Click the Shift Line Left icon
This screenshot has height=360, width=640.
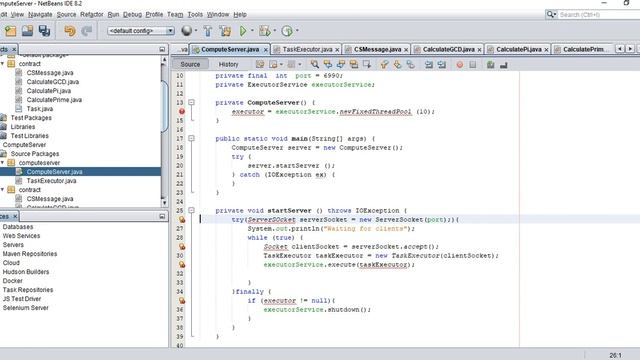(x=429, y=64)
